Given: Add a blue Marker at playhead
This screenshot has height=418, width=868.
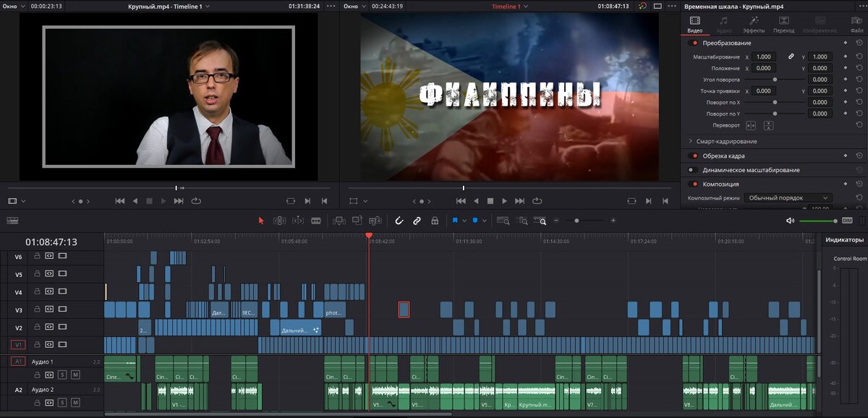Looking at the screenshot, I should pos(475,221).
